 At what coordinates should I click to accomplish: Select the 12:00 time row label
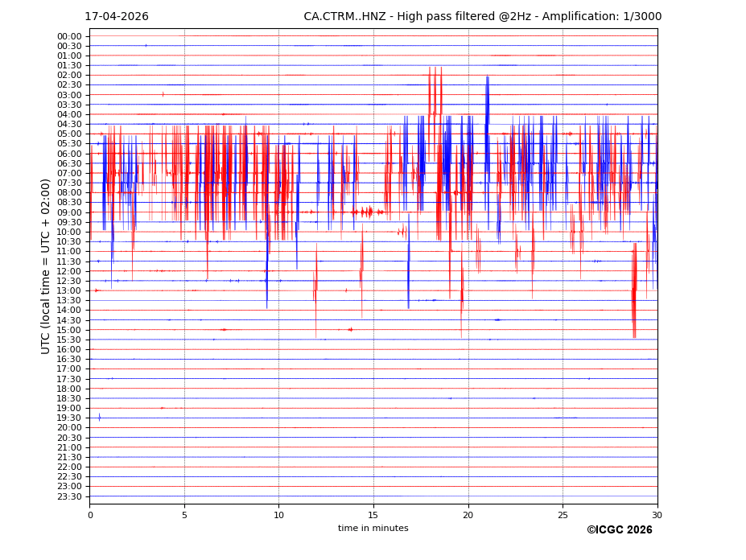tap(69, 271)
